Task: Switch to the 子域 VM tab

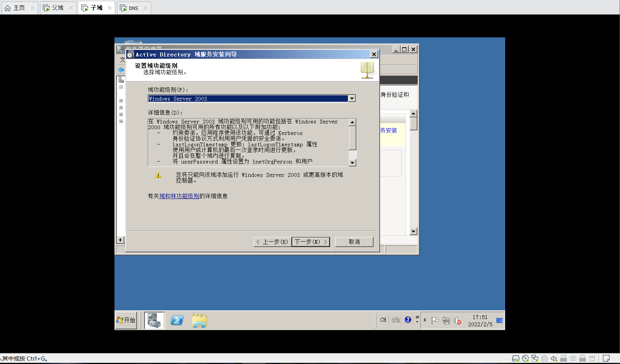Action: click(x=97, y=8)
